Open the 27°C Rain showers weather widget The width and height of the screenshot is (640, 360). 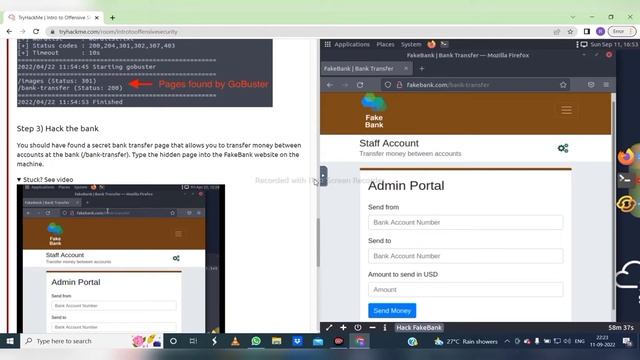click(466, 341)
